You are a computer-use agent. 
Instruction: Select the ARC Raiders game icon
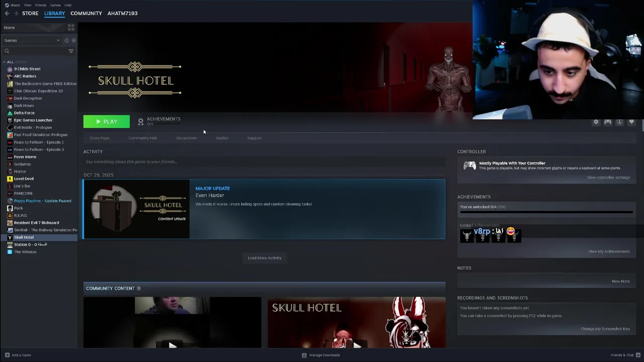pyautogui.click(x=10, y=76)
